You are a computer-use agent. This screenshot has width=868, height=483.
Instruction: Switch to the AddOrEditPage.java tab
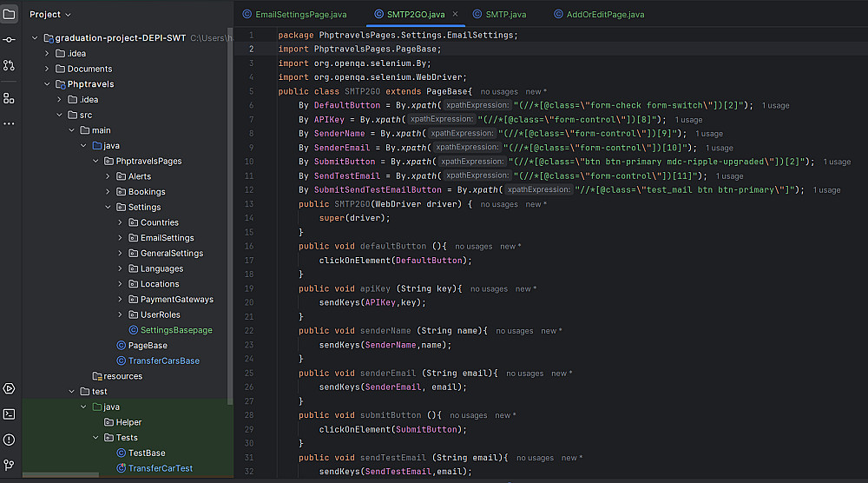click(604, 14)
